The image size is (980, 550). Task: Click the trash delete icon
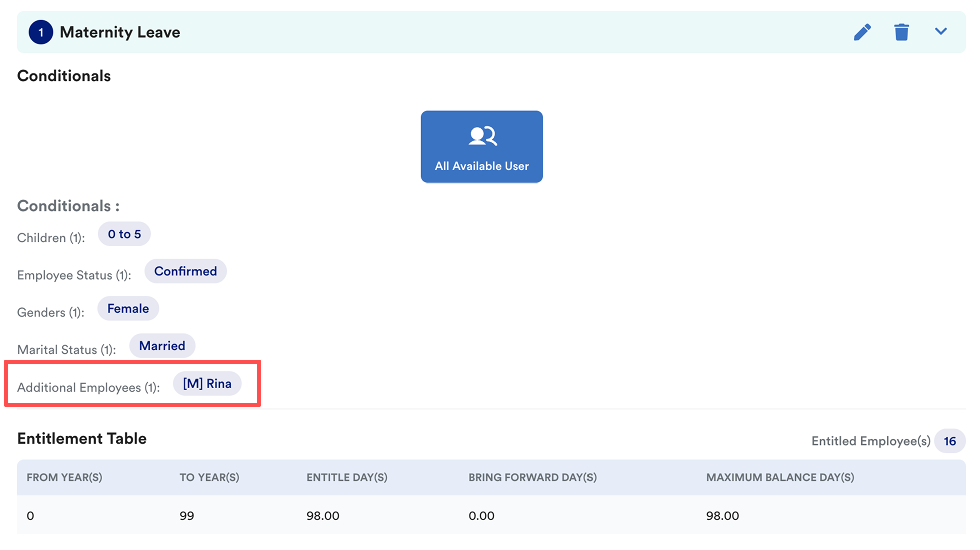pos(901,32)
